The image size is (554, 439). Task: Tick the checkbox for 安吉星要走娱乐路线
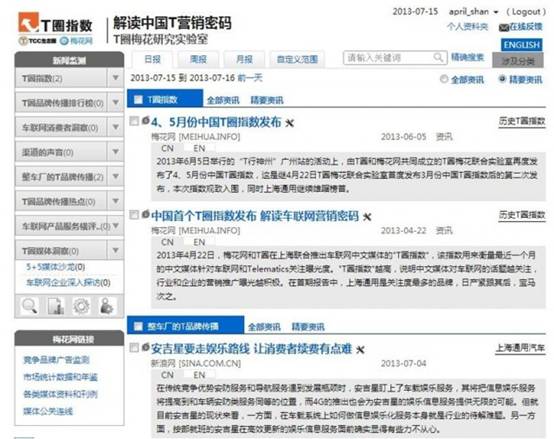(134, 348)
